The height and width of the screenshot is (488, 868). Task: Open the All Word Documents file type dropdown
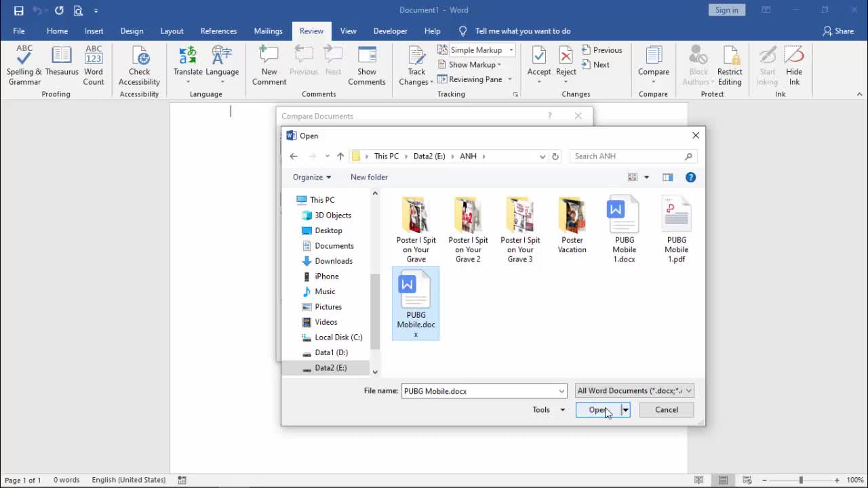point(634,391)
